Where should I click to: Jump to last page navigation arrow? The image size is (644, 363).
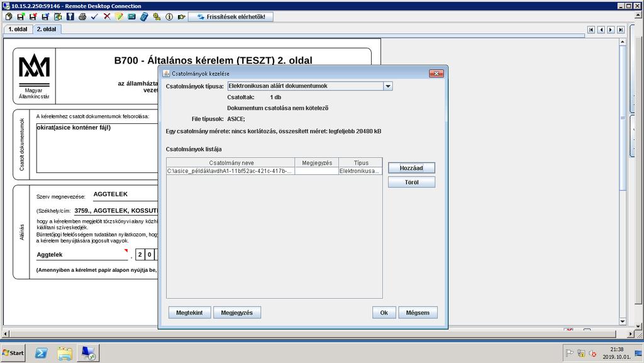(x=621, y=30)
